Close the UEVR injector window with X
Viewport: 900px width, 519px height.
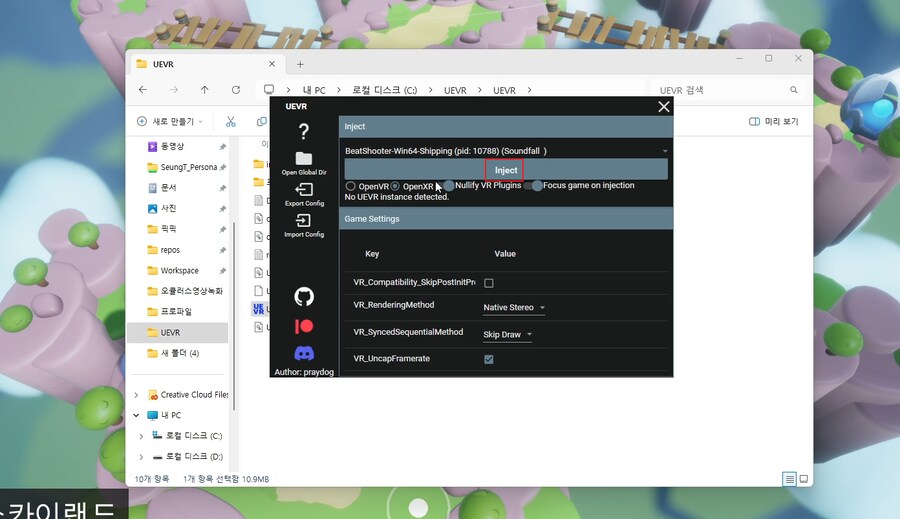[x=664, y=107]
